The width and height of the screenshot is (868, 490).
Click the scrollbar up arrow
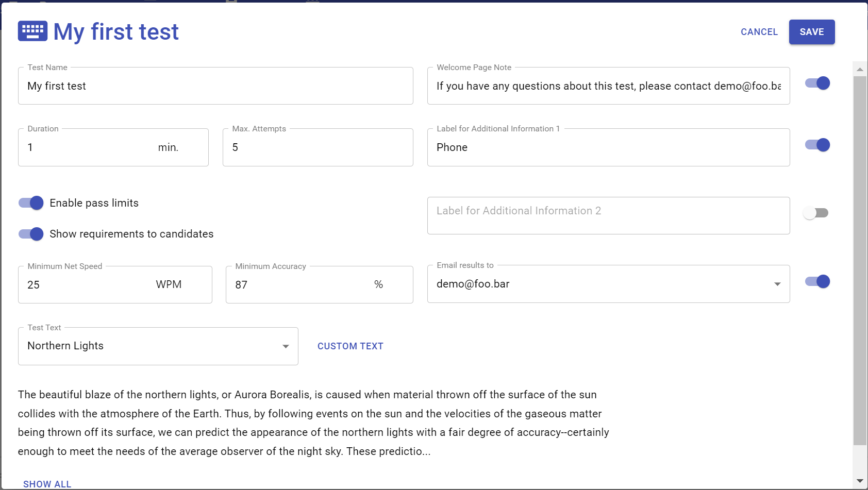pos(859,69)
